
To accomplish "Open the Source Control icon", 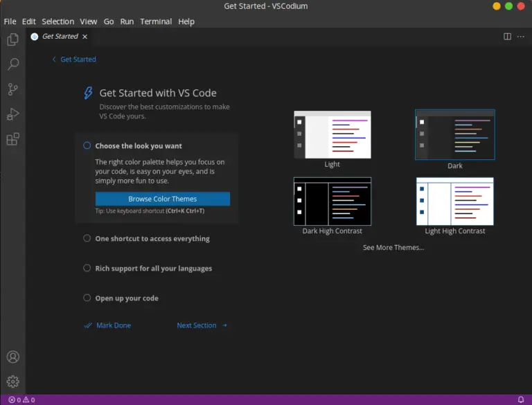I will coord(12,89).
